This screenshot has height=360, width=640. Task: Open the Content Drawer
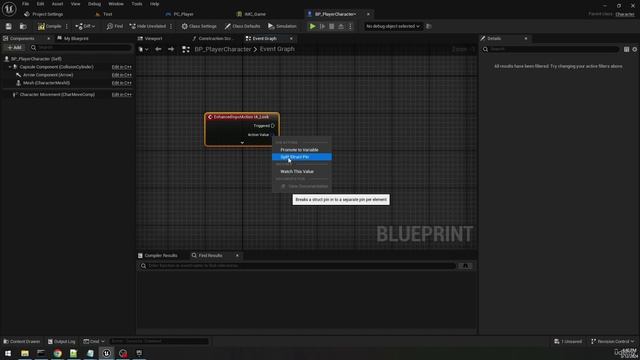click(x=22, y=341)
